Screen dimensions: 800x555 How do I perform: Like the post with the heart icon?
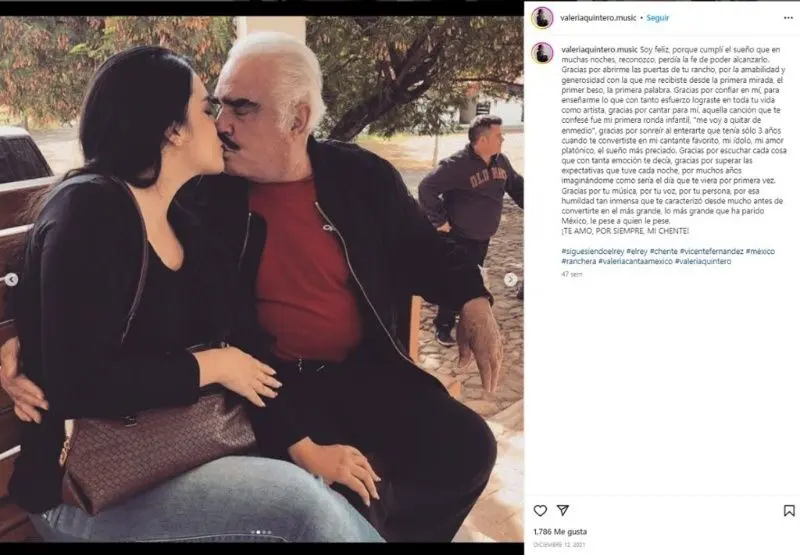(540, 510)
